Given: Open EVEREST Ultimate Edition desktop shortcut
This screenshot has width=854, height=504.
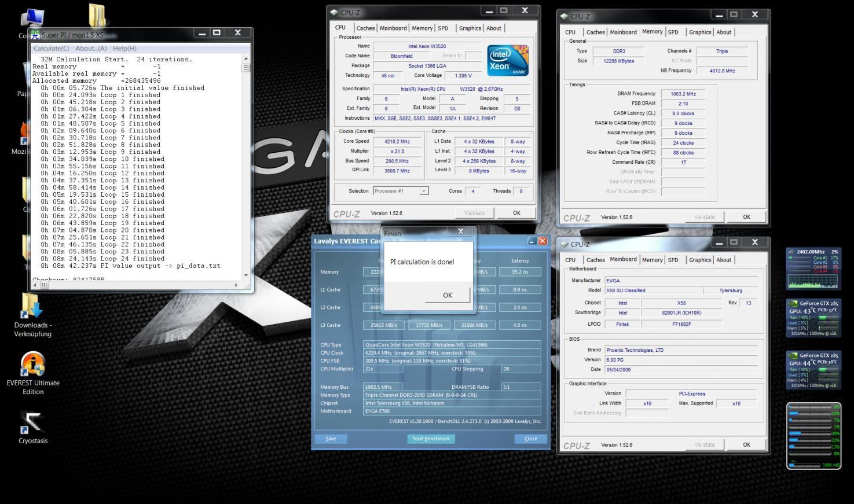Looking at the screenshot, I should 33,373.
